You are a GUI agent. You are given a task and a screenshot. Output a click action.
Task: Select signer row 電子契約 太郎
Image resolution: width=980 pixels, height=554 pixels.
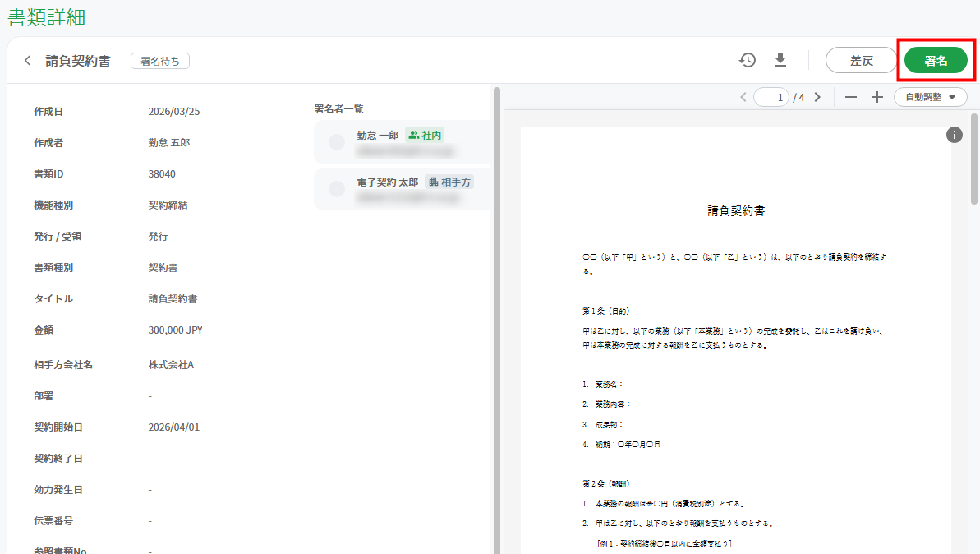pos(403,189)
